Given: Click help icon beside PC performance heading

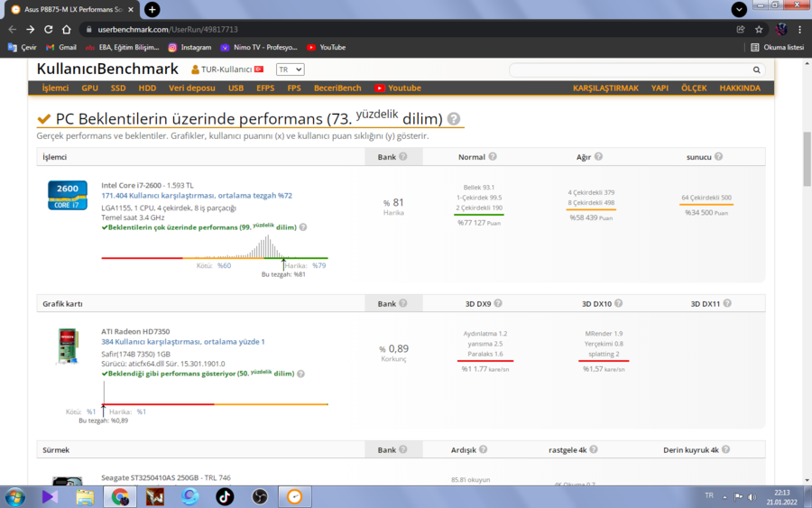Looking at the screenshot, I should click(454, 118).
